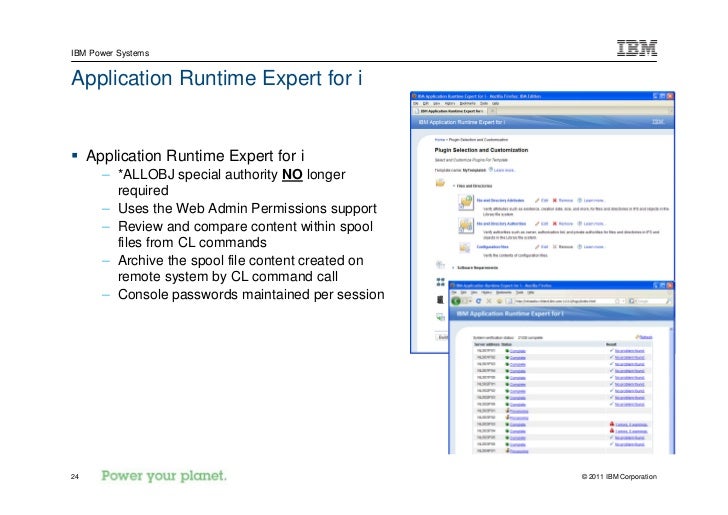Screen dimensions: 728x515
Task: Open View menu in front Firefox window
Action: pos(474,293)
